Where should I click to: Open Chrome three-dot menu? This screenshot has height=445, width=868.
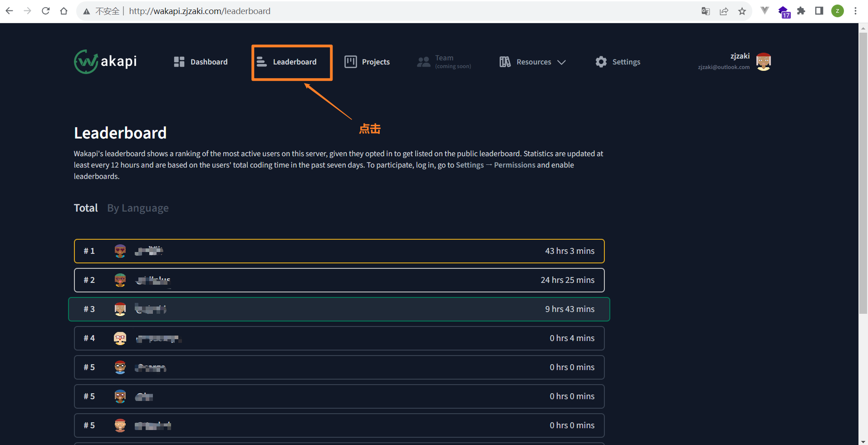click(x=855, y=11)
